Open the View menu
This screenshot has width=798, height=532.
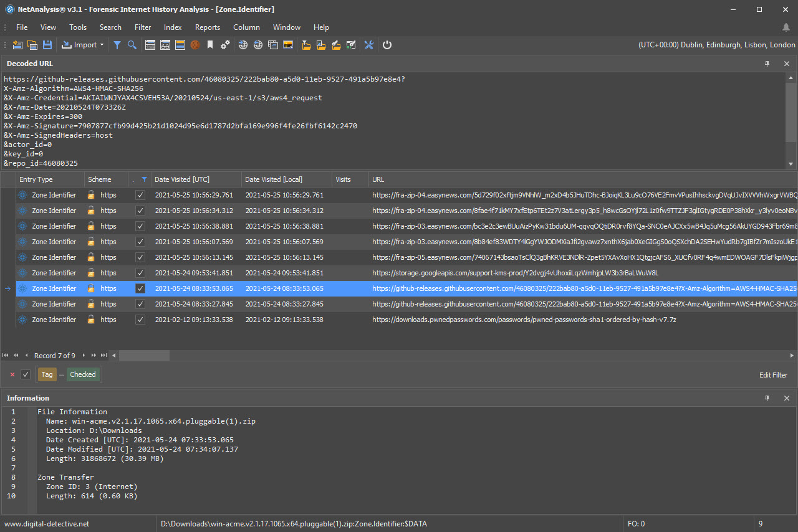pyautogui.click(x=48, y=27)
